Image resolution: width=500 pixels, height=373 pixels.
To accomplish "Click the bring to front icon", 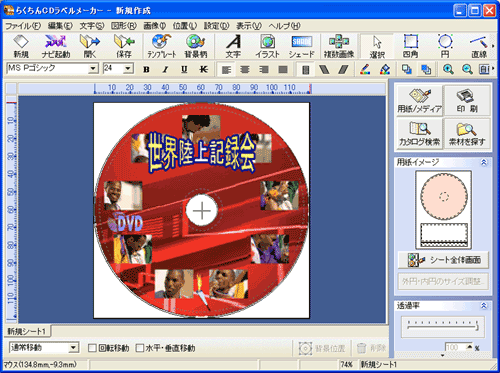I will pyautogui.click(x=407, y=69).
